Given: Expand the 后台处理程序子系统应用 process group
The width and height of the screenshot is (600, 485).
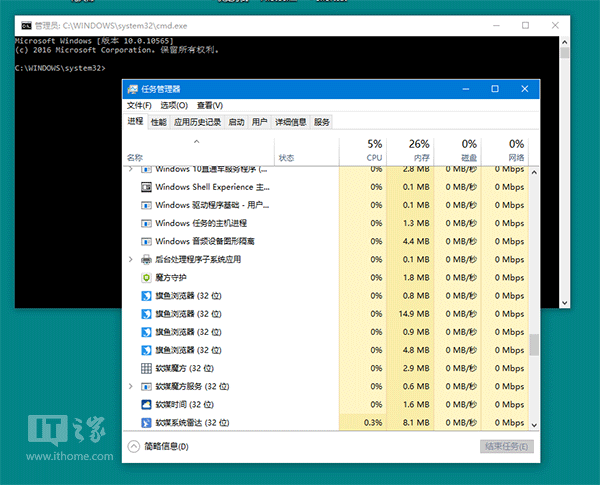Looking at the screenshot, I should (131, 259).
